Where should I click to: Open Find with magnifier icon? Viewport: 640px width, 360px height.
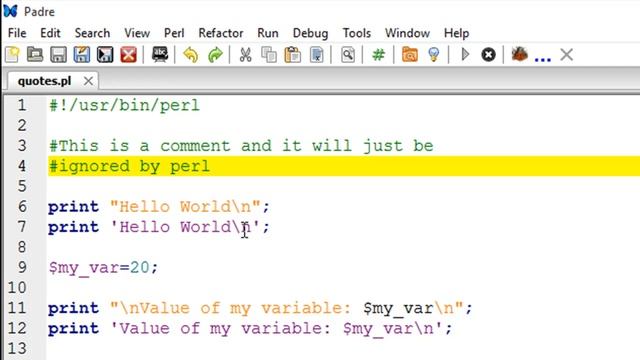(347, 54)
